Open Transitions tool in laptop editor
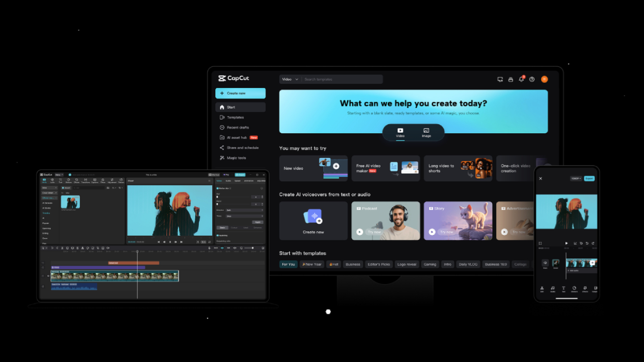This screenshot has width=644, height=362. [86, 180]
